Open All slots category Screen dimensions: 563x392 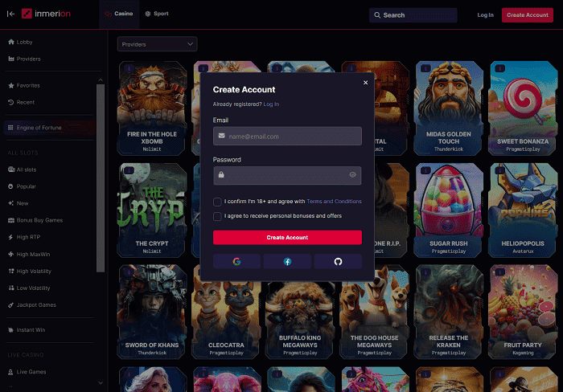click(x=23, y=169)
